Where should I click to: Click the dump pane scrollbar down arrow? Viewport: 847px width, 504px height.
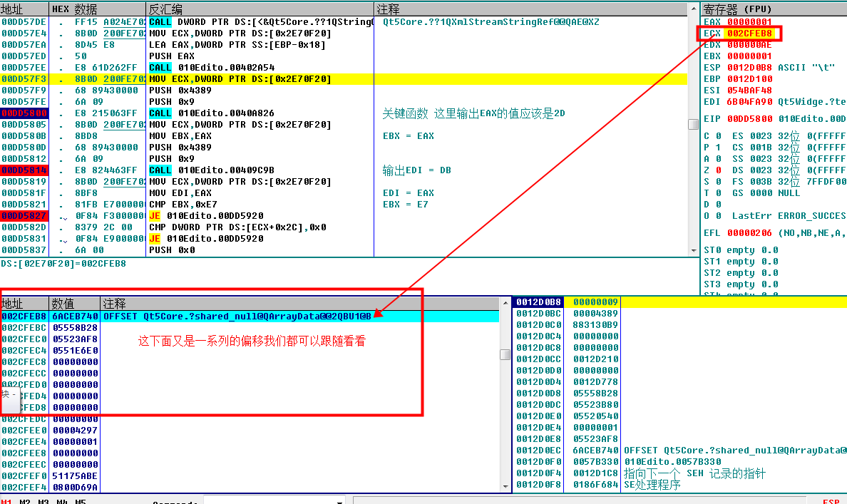point(505,486)
